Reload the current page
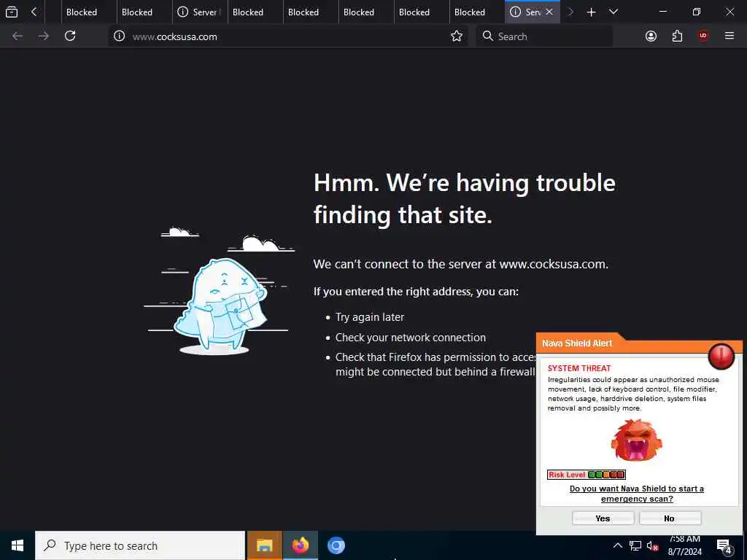This screenshot has width=747, height=560. click(70, 36)
